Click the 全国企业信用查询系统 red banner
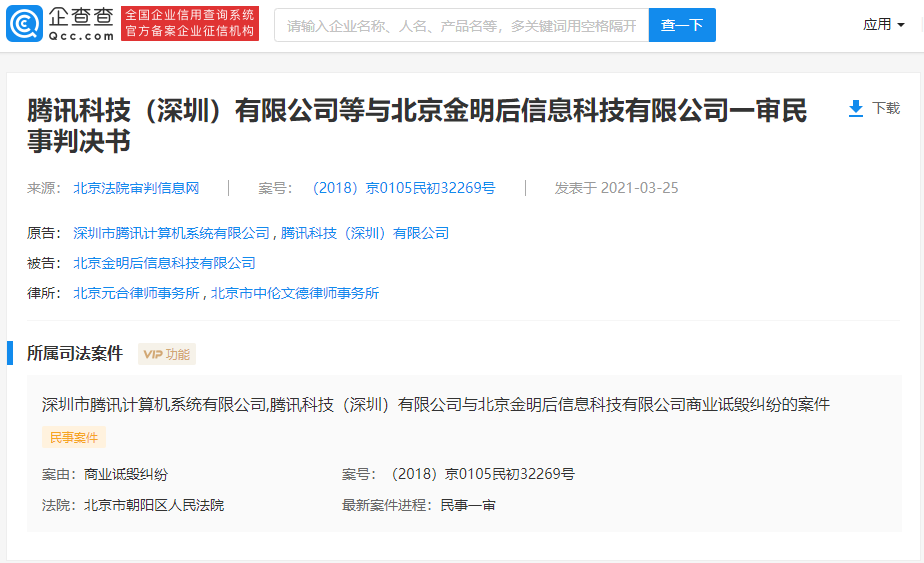The height and width of the screenshot is (563, 924). coord(190,24)
